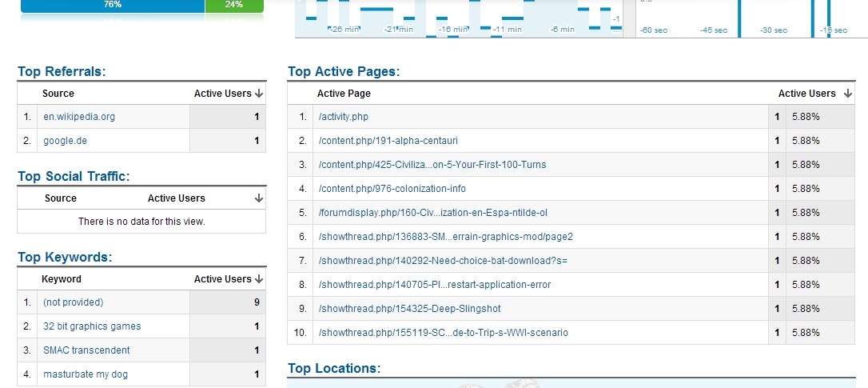Image resolution: width=868 pixels, height=388 pixels.
Task: Open the google.de referral source
Action: [65, 141]
